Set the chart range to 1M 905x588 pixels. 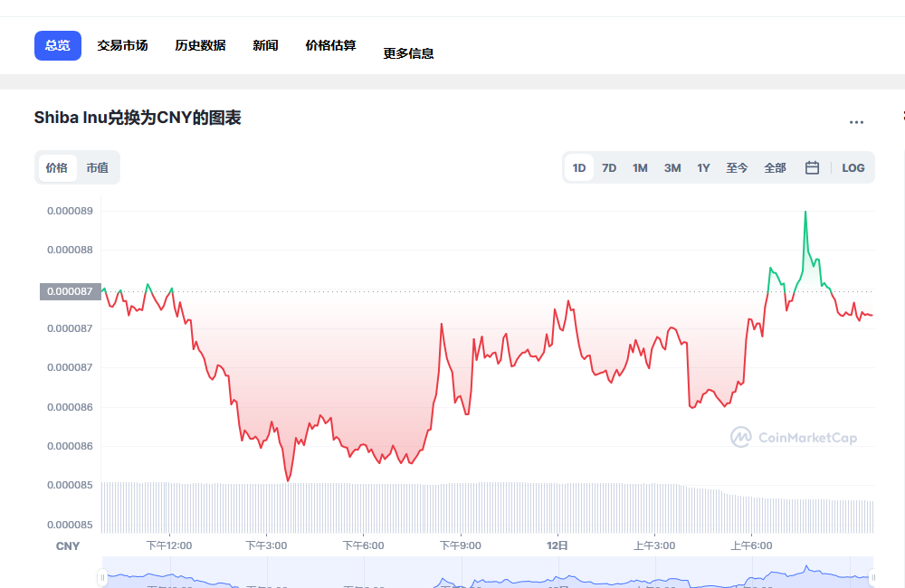(x=640, y=168)
